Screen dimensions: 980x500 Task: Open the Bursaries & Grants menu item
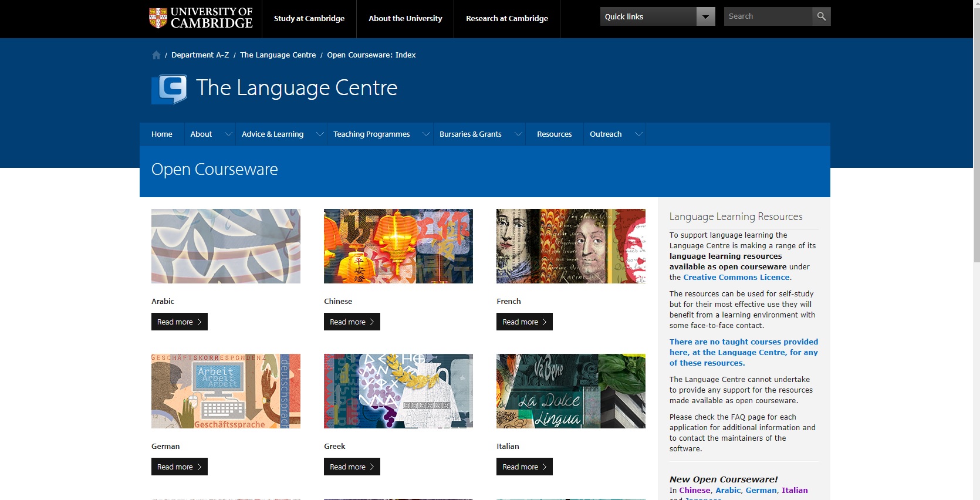[x=471, y=134]
